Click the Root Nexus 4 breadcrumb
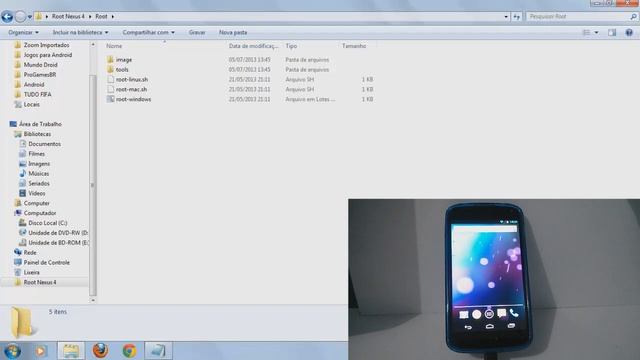 point(68,16)
